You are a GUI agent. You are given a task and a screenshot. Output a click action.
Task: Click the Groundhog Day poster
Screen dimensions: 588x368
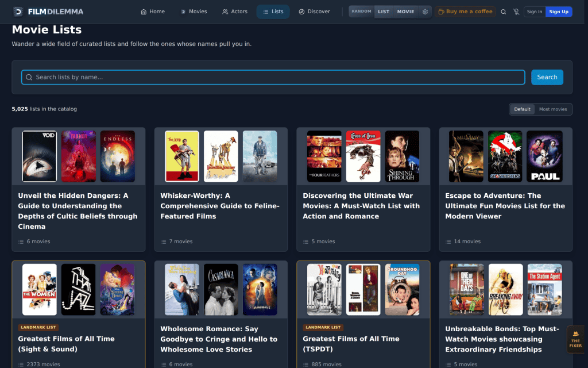pyautogui.click(x=403, y=290)
